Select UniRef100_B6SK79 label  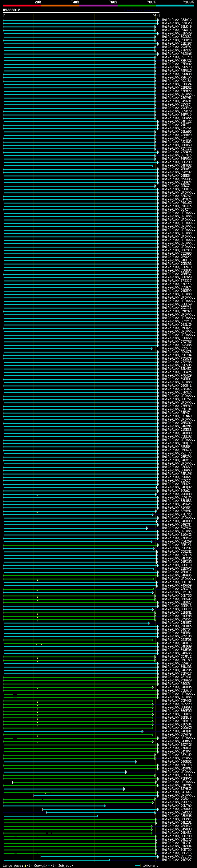(x=177, y=111)
